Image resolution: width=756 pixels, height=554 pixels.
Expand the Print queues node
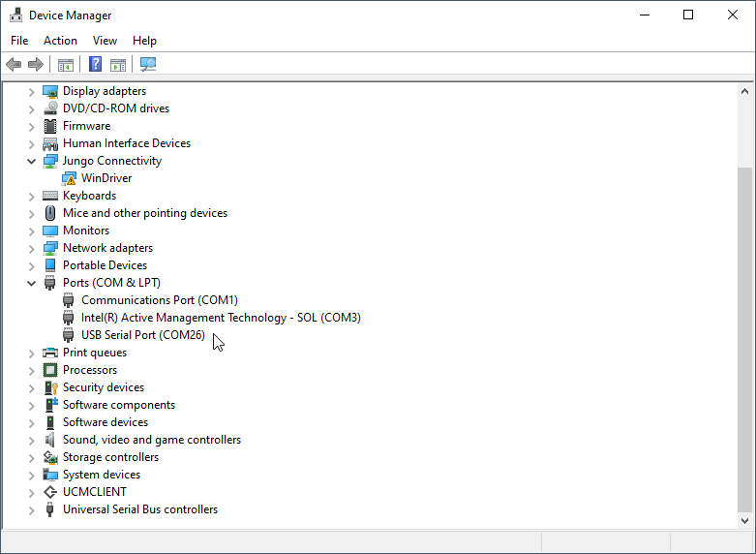[31, 354]
